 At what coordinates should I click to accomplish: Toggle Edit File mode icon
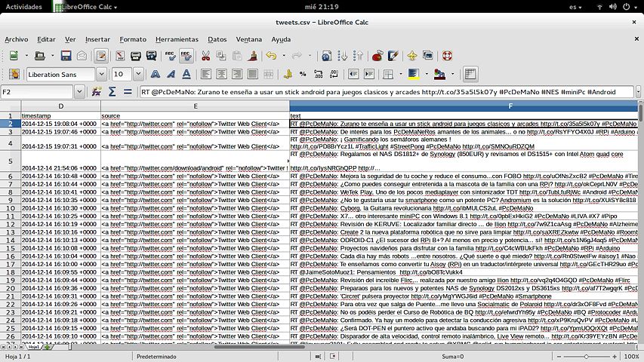tap(101, 56)
